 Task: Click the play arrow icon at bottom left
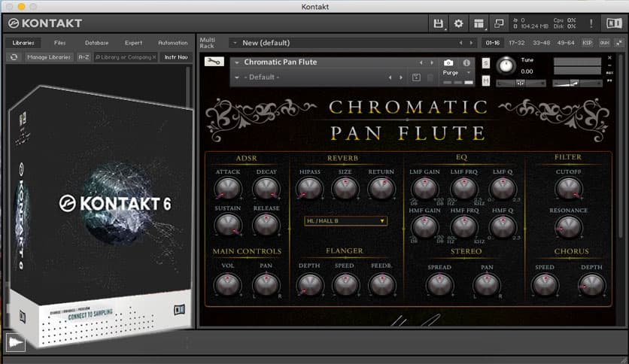click(15, 342)
